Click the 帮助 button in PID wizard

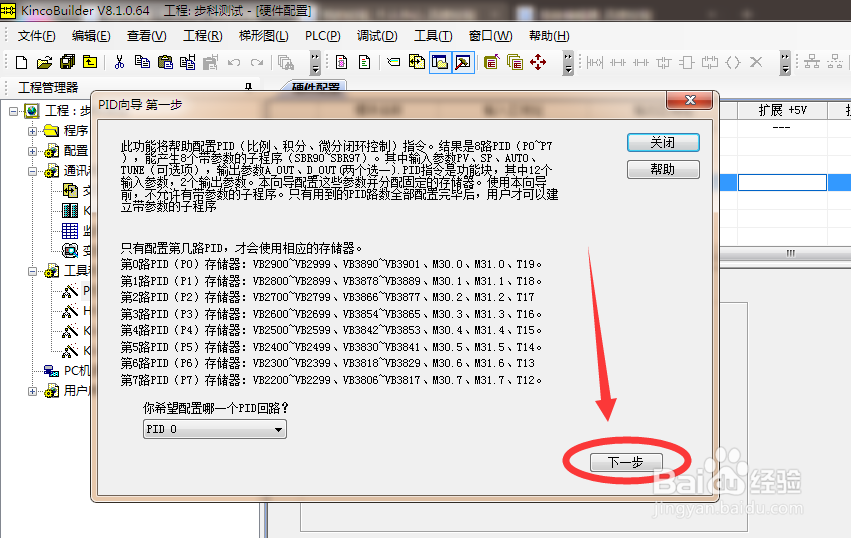[x=663, y=169]
